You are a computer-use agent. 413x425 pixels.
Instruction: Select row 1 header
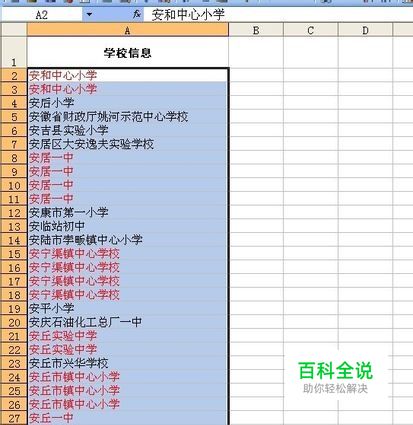(x=13, y=53)
